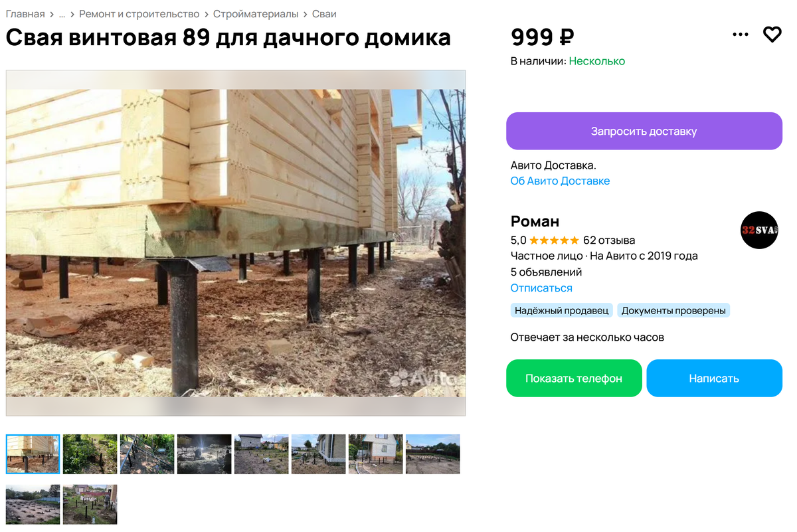
Task: Open main photo of house on piles
Action: coord(236,243)
